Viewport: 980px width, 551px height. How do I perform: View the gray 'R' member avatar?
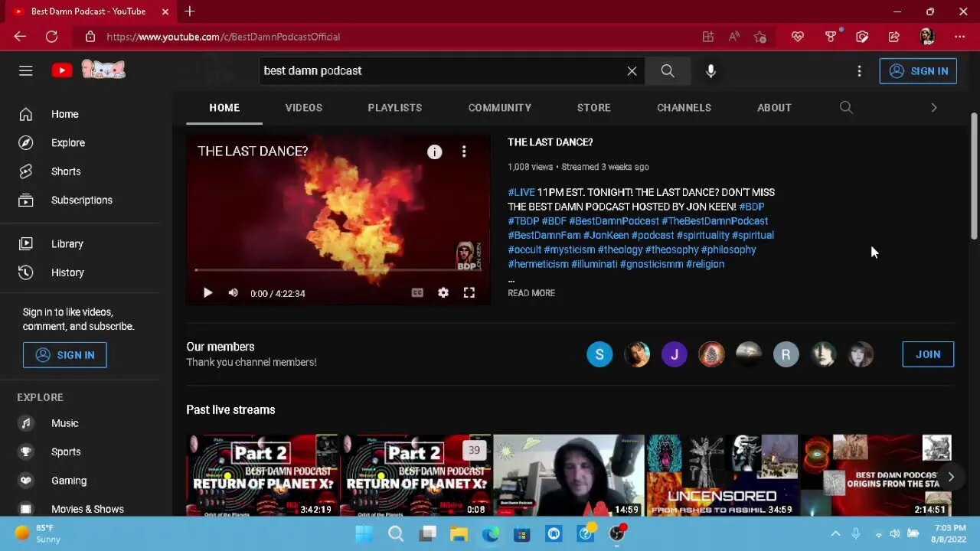click(786, 354)
